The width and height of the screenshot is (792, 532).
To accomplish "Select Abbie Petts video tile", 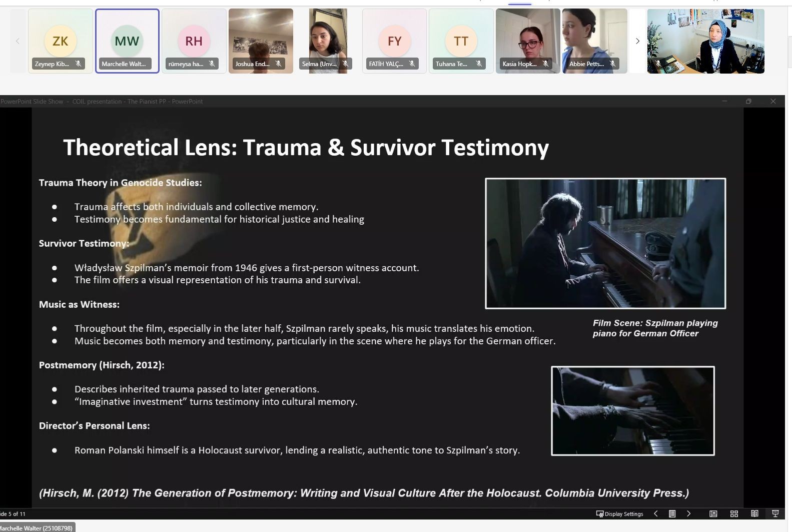I will pyautogui.click(x=595, y=41).
